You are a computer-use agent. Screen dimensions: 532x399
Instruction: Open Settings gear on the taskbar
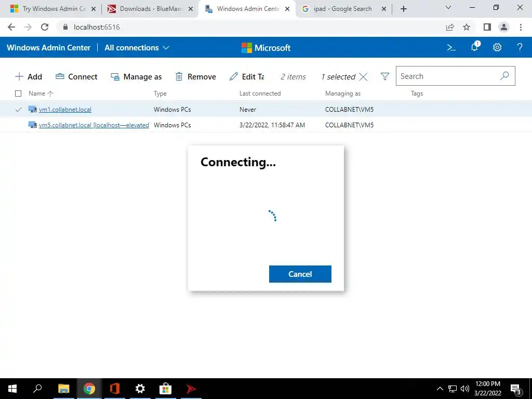140,389
